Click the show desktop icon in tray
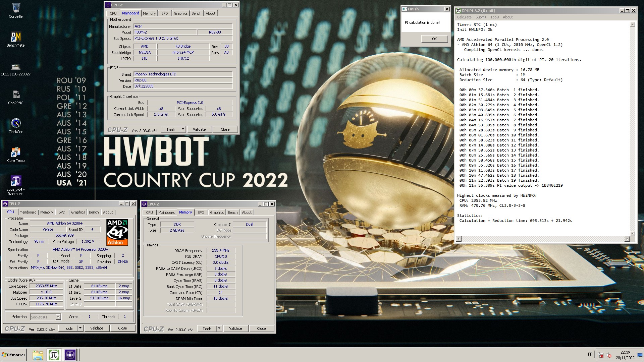 tap(640, 355)
